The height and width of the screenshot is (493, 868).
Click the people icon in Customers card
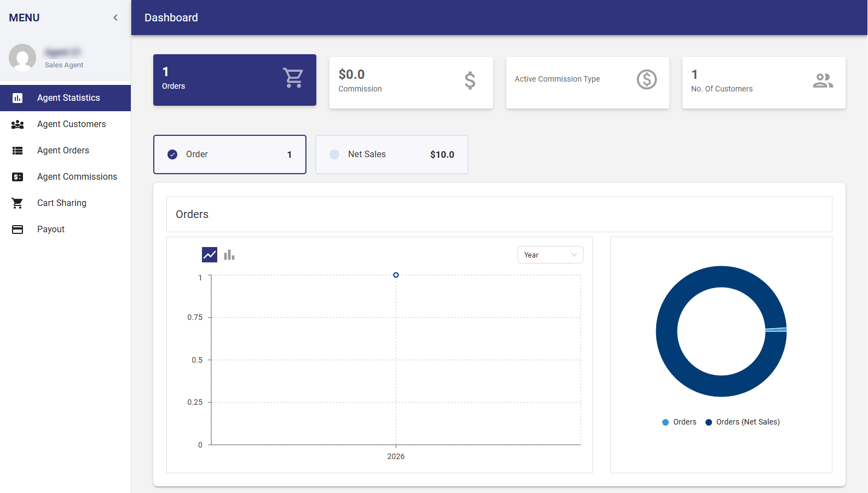823,81
